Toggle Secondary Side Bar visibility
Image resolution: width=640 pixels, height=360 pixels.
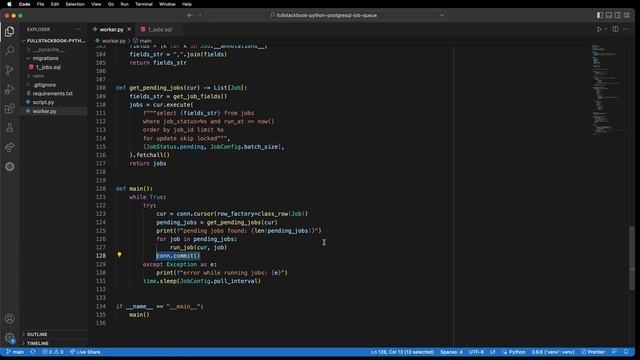click(x=618, y=15)
